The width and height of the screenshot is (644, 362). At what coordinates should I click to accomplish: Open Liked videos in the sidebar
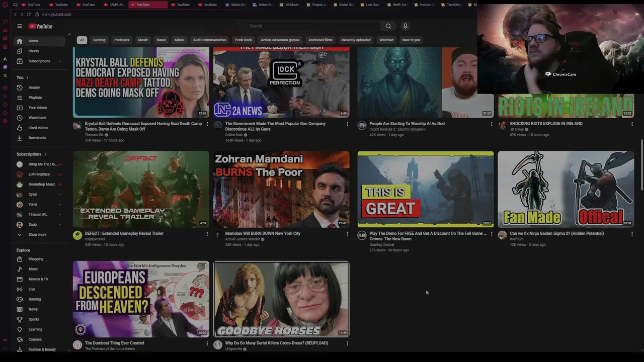click(x=39, y=128)
